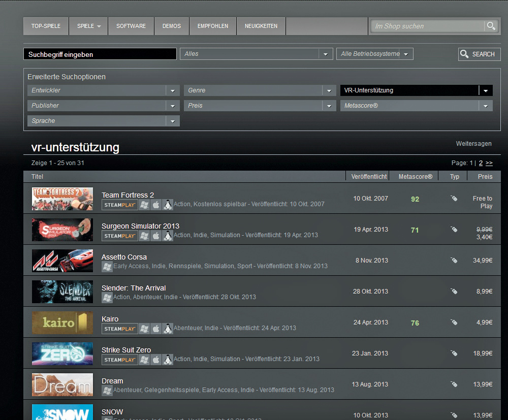Open the SPIELE menu
Screen dimensions: 508x420
tap(89, 26)
